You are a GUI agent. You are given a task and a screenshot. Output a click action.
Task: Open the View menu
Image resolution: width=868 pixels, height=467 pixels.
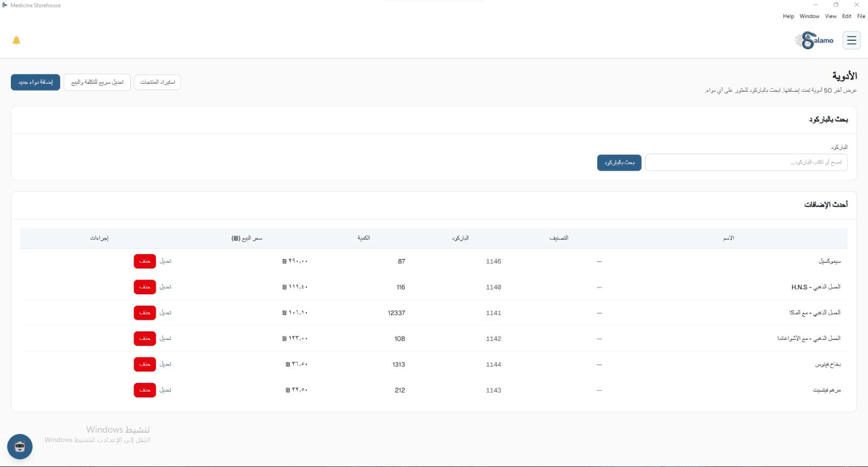[831, 16]
